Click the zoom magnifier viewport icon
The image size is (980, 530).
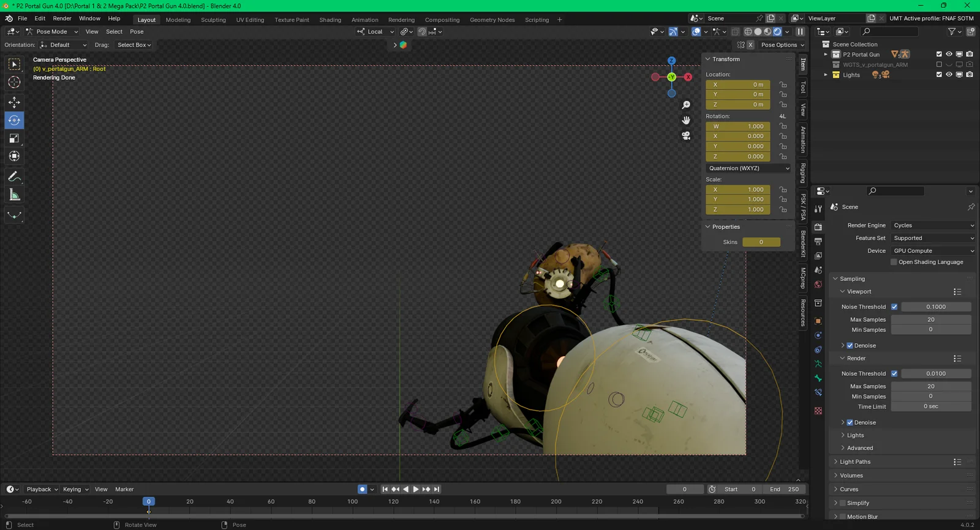(x=686, y=105)
